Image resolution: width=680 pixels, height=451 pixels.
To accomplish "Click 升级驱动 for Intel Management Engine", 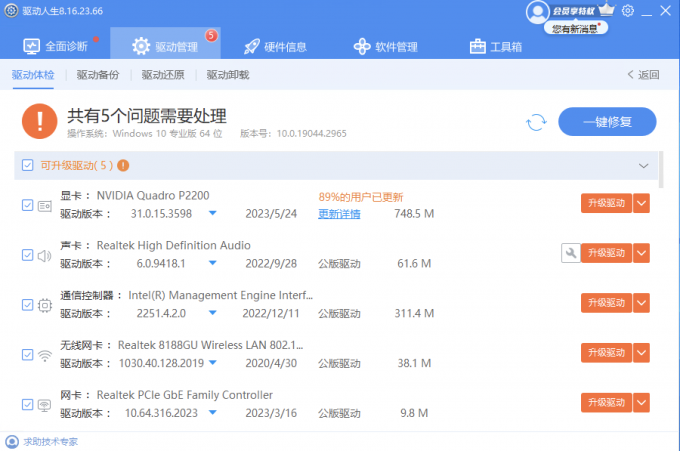I will (606, 303).
